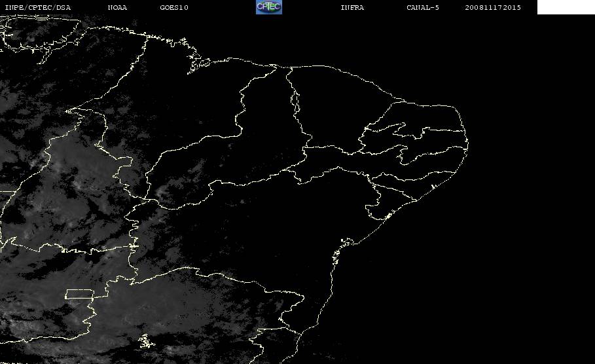Select the CANAL-5 channel label

click(423, 7)
